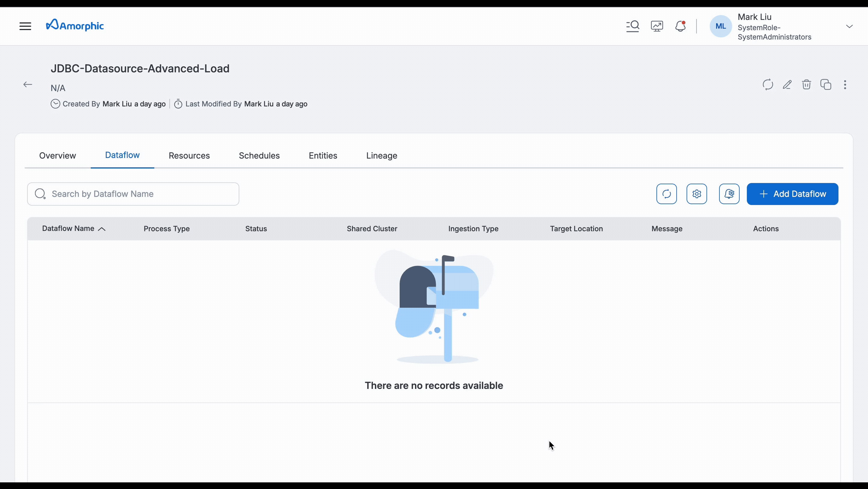Expand the user profile dropdown chevron
Image resolution: width=868 pixels, height=489 pixels.
pos(850,26)
